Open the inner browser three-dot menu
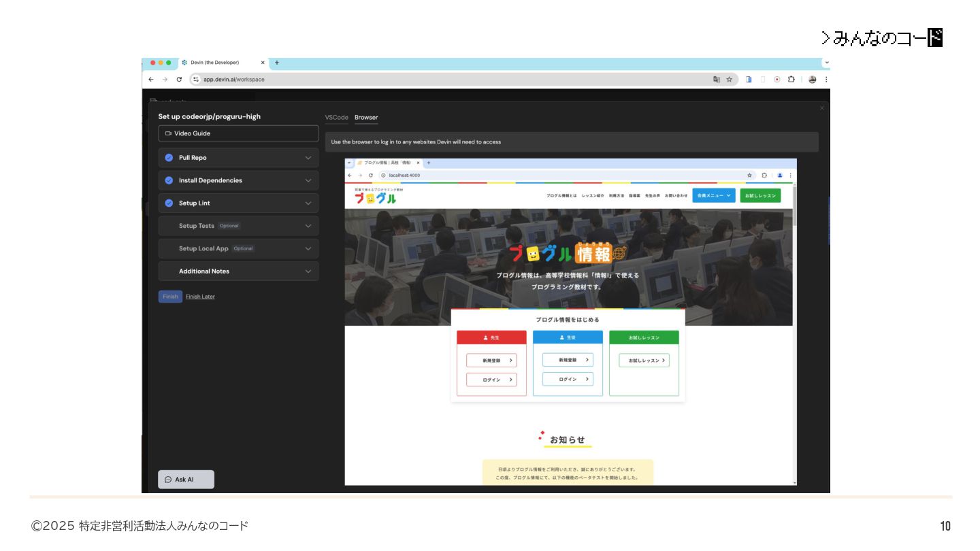 (x=790, y=175)
